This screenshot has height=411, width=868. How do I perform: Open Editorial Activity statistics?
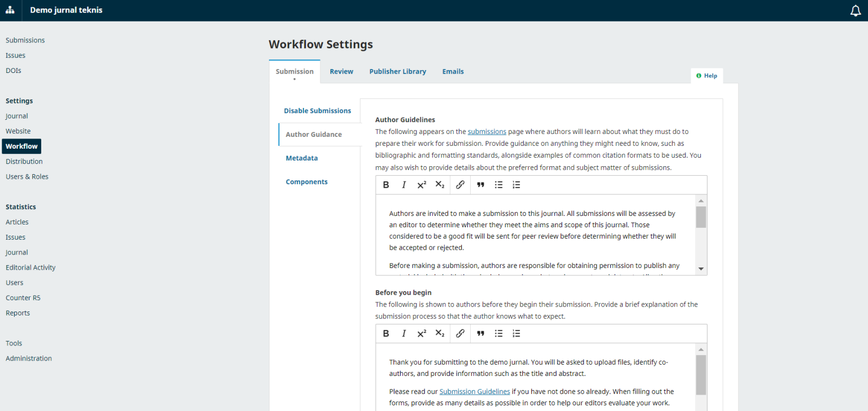(31, 268)
